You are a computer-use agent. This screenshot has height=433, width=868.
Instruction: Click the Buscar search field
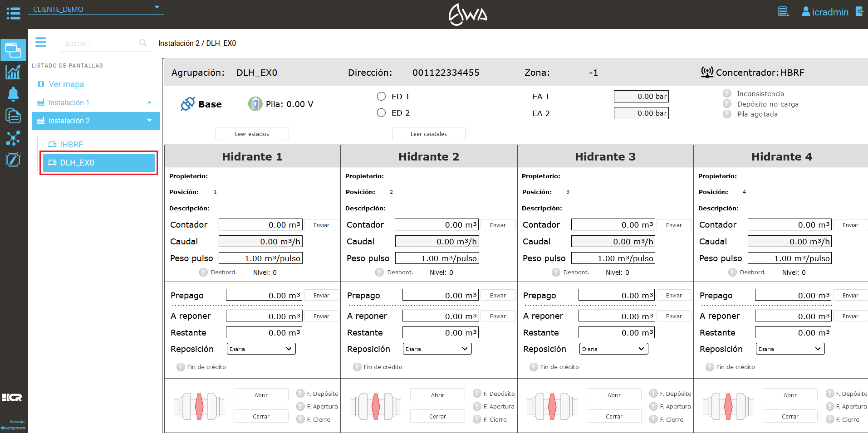[100, 44]
